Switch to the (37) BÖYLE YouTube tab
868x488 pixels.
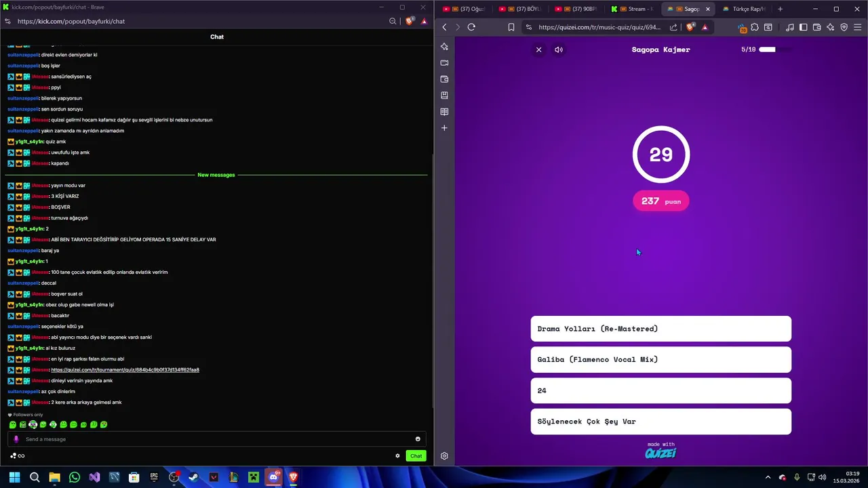pyautogui.click(x=521, y=9)
